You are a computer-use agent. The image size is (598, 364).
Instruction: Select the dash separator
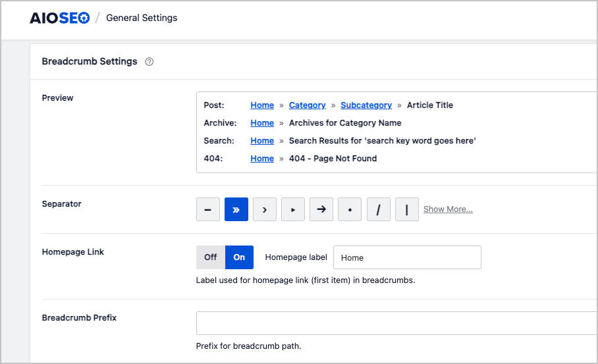(208, 209)
